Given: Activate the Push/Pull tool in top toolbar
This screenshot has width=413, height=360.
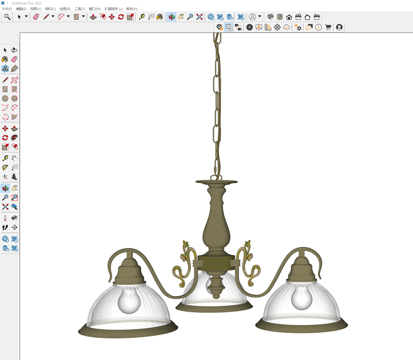Looking at the screenshot, I should (x=93, y=17).
